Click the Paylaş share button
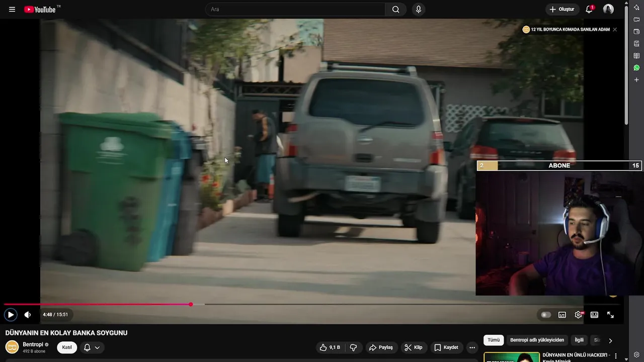The width and height of the screenshot is (644, 362). click(381, 347)
